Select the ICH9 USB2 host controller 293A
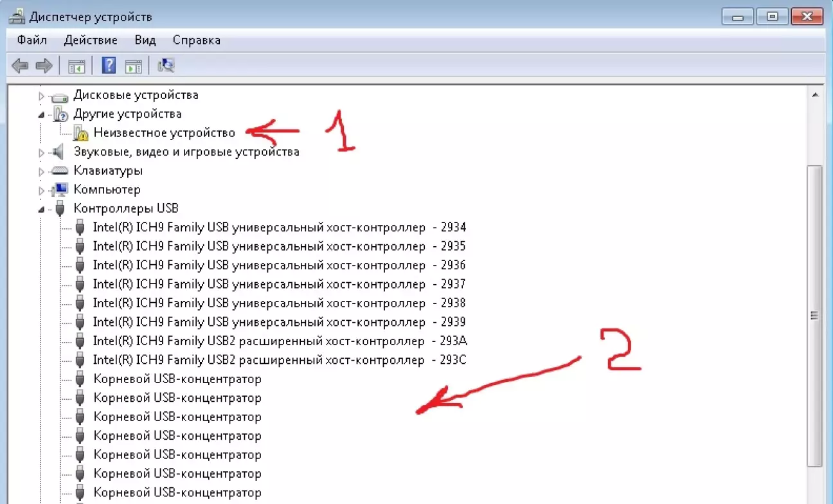The width and height of the screenshot is (833, 504). click(279, 341)
